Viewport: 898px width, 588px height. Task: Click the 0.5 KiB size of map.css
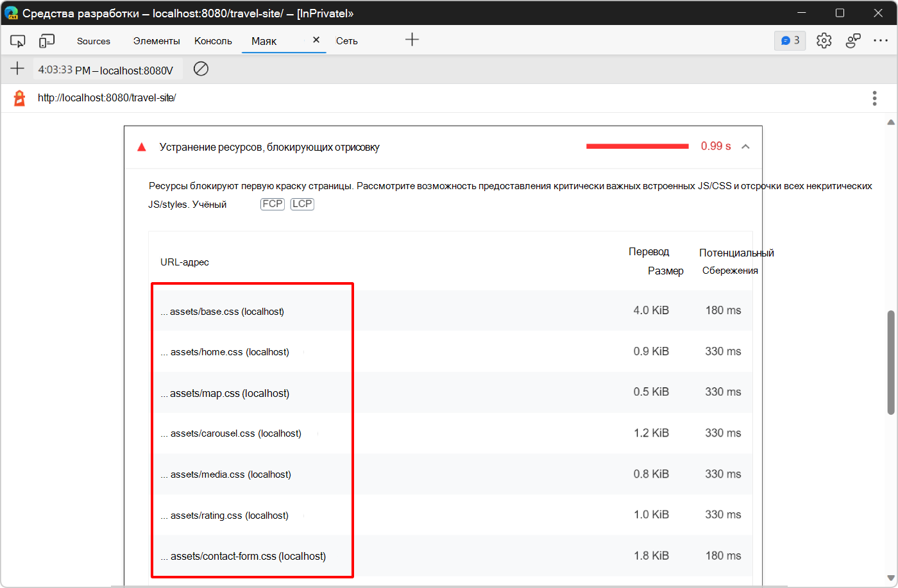pos(651,392)
